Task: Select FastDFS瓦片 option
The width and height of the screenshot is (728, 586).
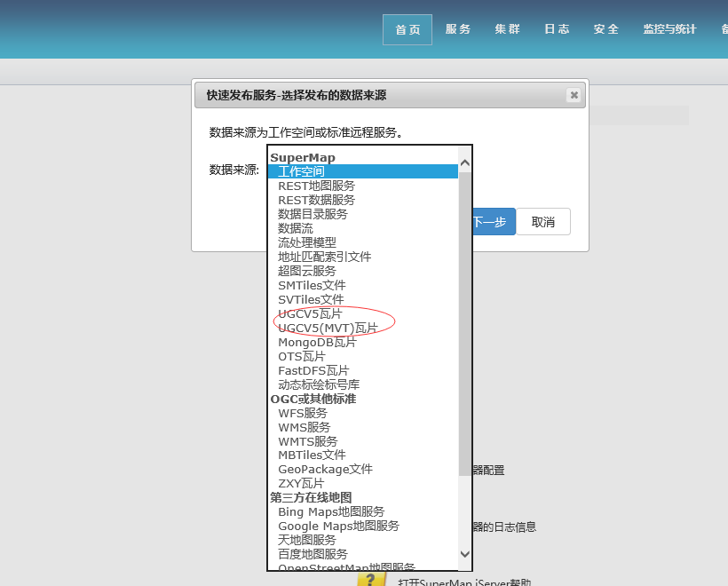Action: point(363,370)
